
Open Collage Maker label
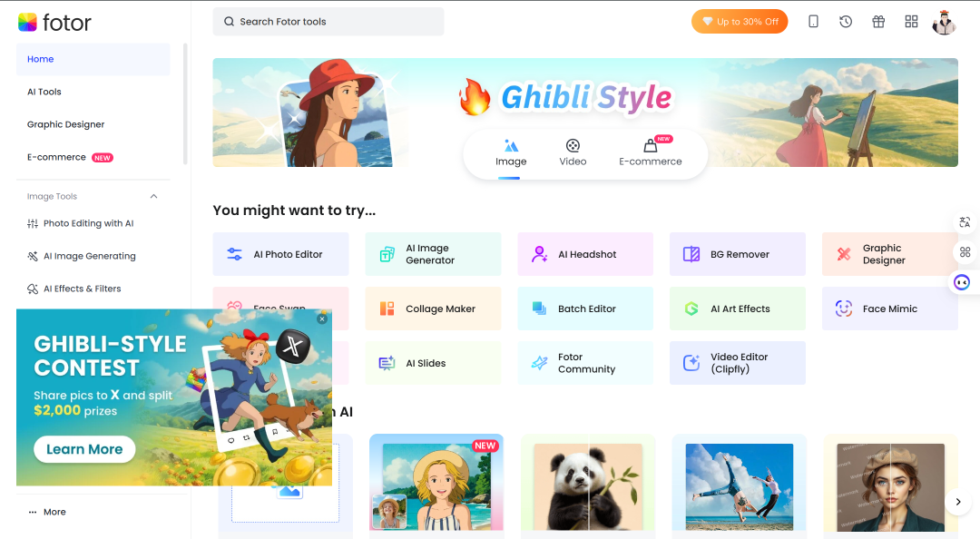click(441, 309)
